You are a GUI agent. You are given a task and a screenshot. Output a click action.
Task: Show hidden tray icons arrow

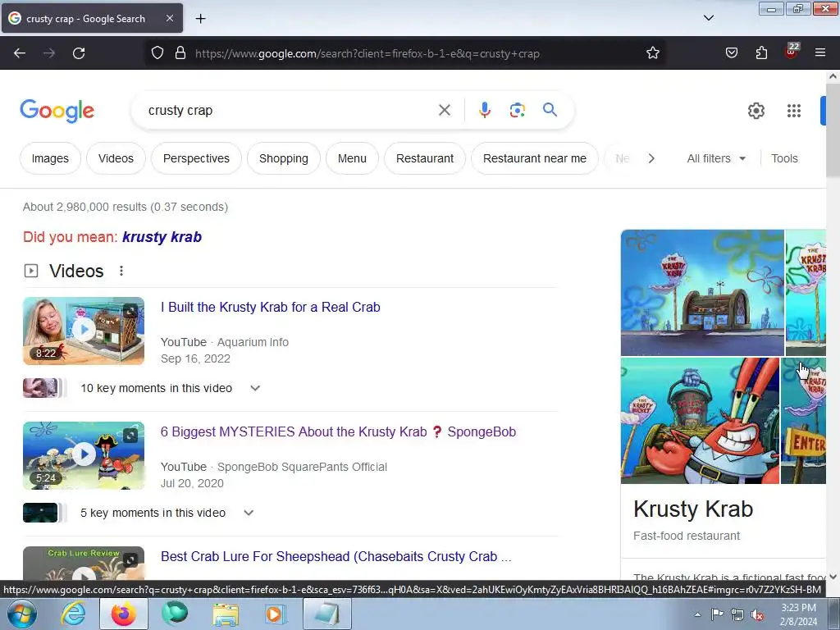click(x=697, y=614)
